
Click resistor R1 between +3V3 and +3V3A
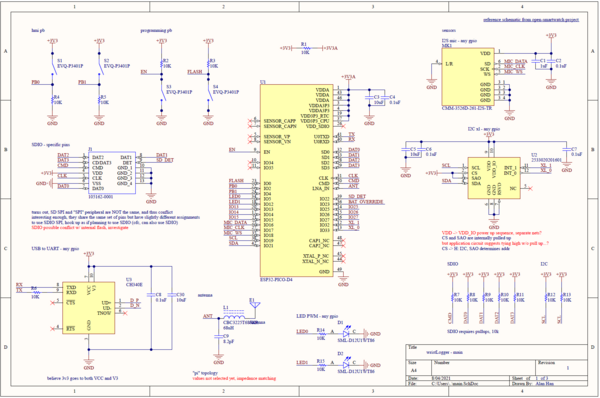point(305,48)
